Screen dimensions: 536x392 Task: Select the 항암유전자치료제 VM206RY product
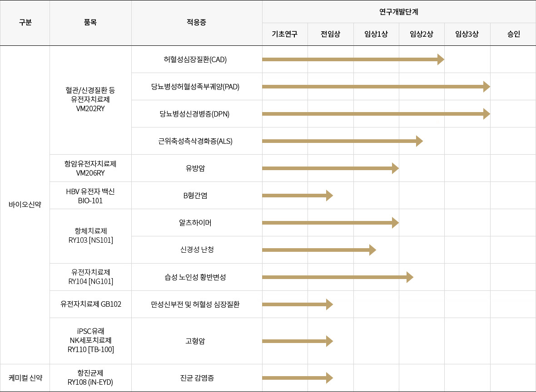coord(90,168)
